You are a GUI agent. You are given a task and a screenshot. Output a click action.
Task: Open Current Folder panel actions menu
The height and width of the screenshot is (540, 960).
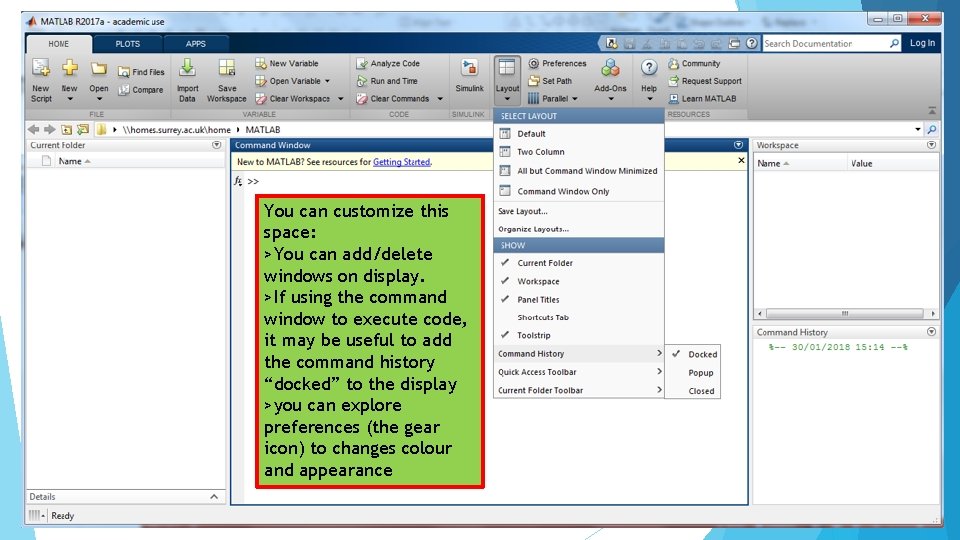tap(216, 145)
